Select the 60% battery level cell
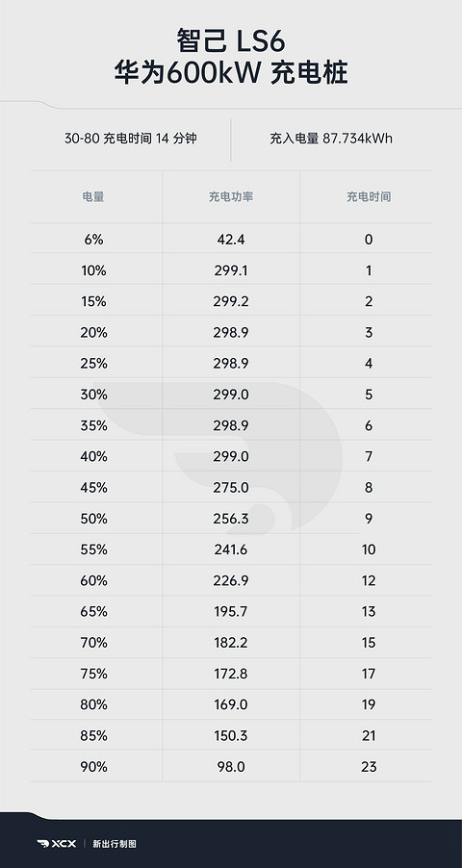Screen dimensions: 462x868 point(93,580)
